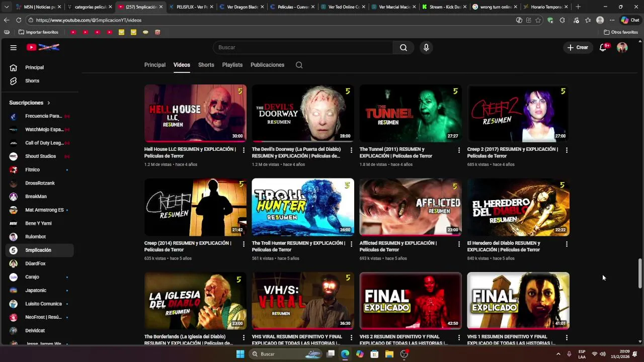This screenshot has height=362, width=644.
Task: Open Importar favoritos bookmark
Action: [x=38, y=32]
